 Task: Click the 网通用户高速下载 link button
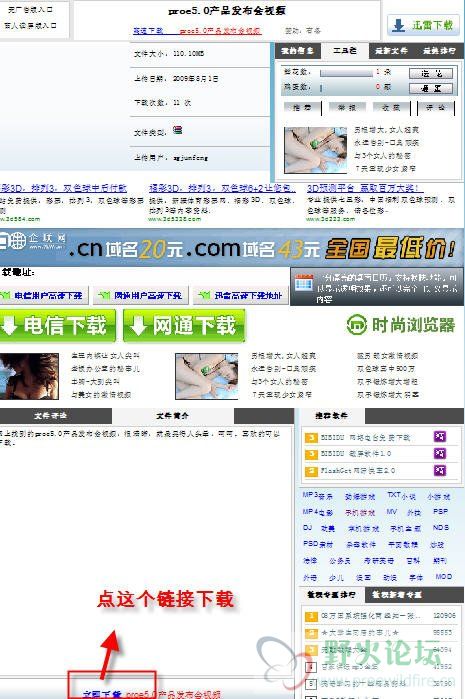click(x=141, y=296)
